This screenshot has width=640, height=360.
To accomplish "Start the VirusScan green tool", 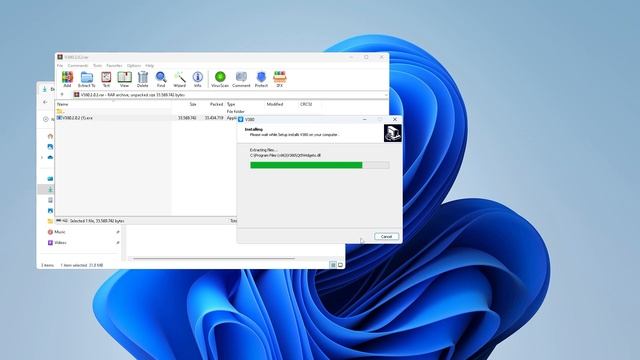I will click(x=220, y=79).
